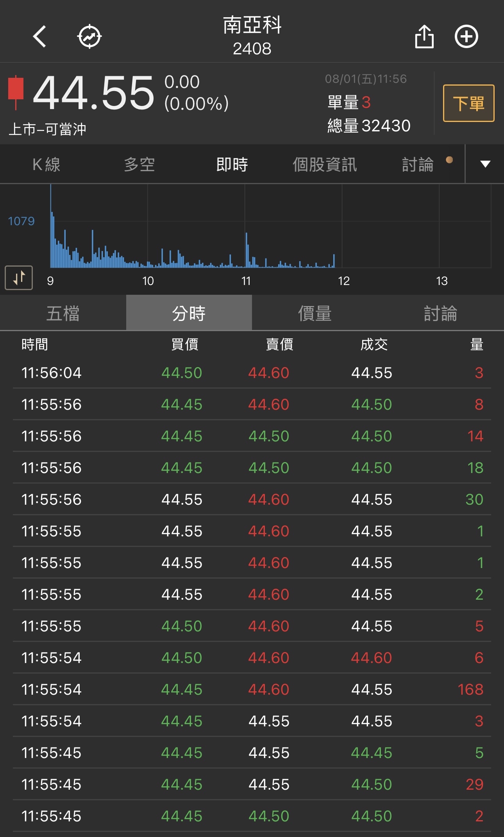504x837 pixels.
Task: Select the 分時 sub-tab
Action: [189, 313]
